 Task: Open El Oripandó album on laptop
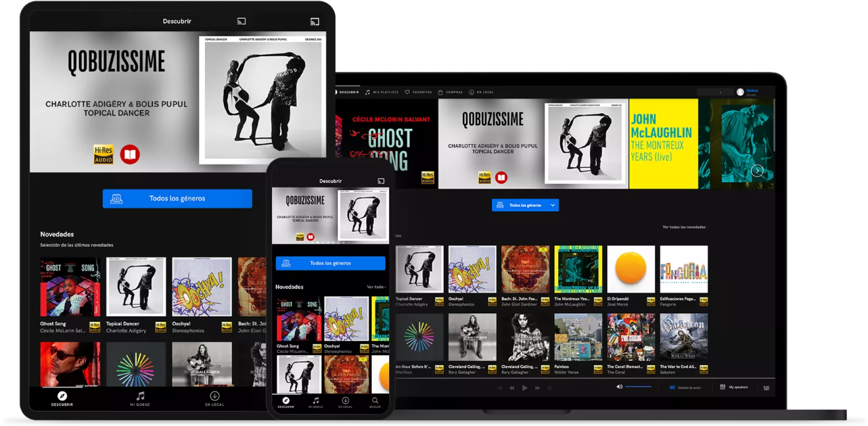coord(631,269)
